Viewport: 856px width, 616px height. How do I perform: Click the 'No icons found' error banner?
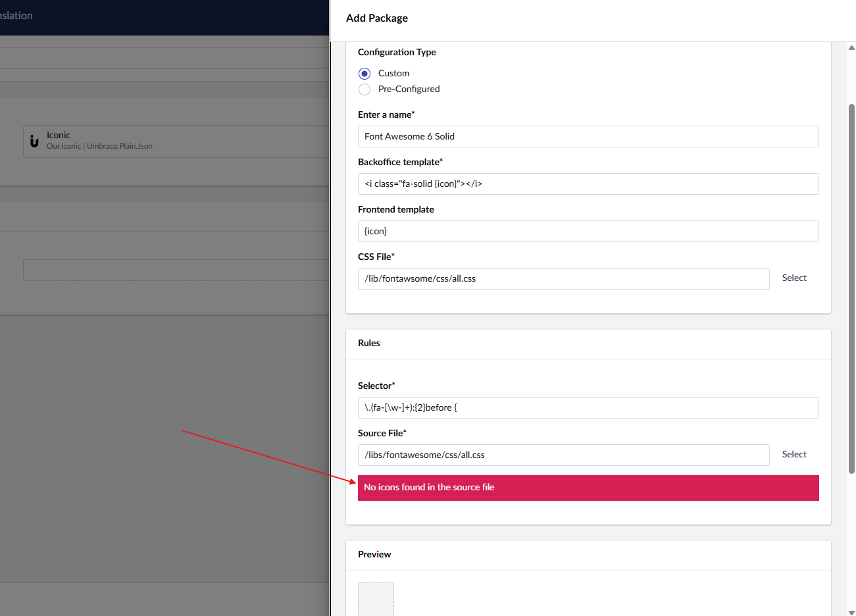[x=588, y=488]
